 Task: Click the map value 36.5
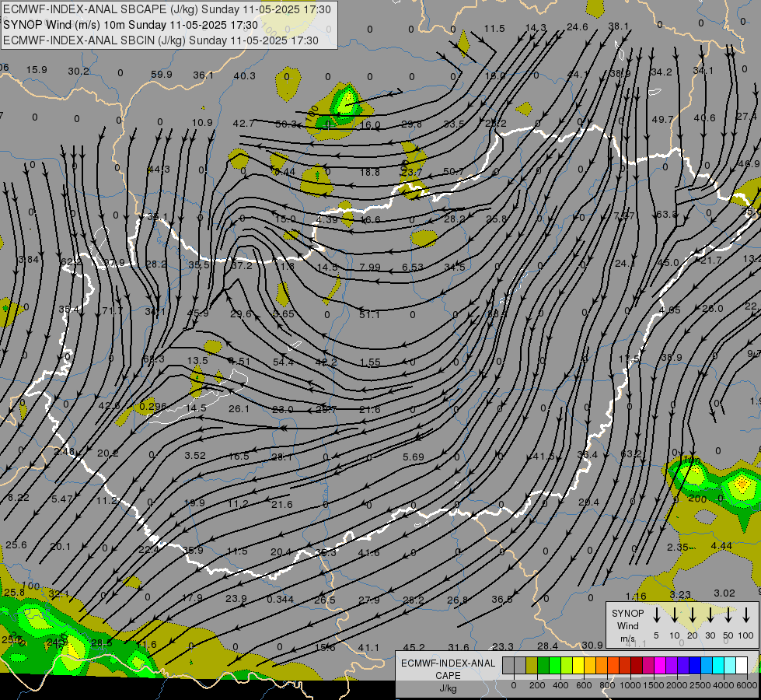click(502, 600)
